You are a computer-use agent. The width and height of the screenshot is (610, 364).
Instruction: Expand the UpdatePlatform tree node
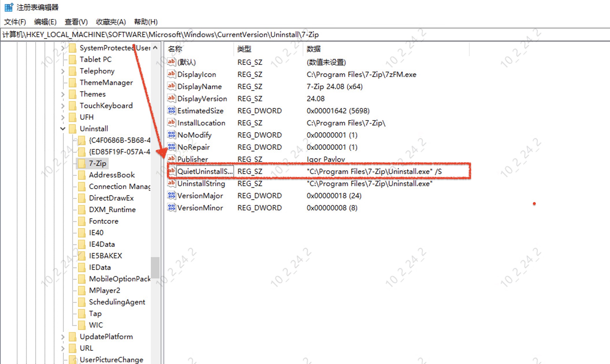click(63, 337)
